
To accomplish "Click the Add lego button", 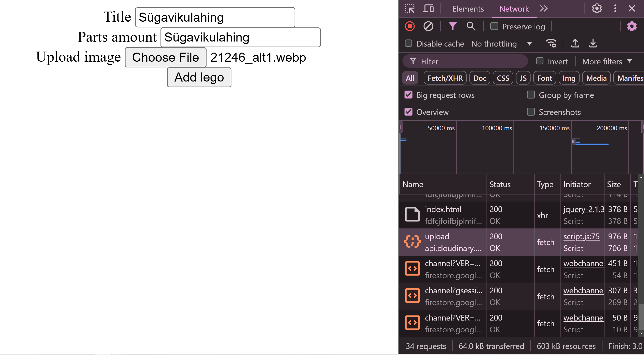I will pos(199,77).
